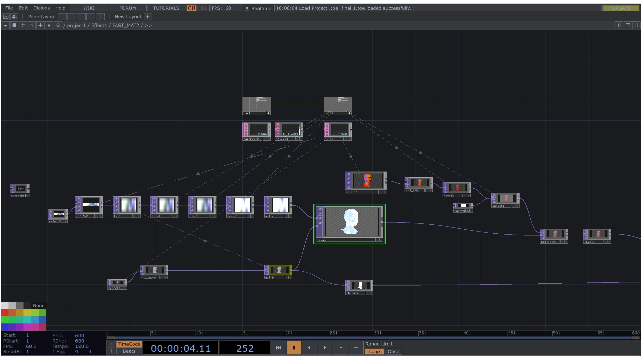
Task: Open the FORUM link button
Action: pyautogui.click(x=127, y=8)
